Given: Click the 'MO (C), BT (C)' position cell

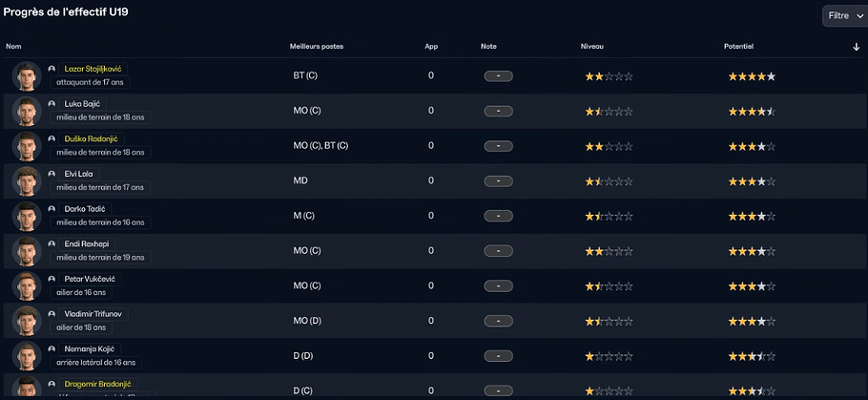Looking at the screenshot, I should click(x=320, y=146).
